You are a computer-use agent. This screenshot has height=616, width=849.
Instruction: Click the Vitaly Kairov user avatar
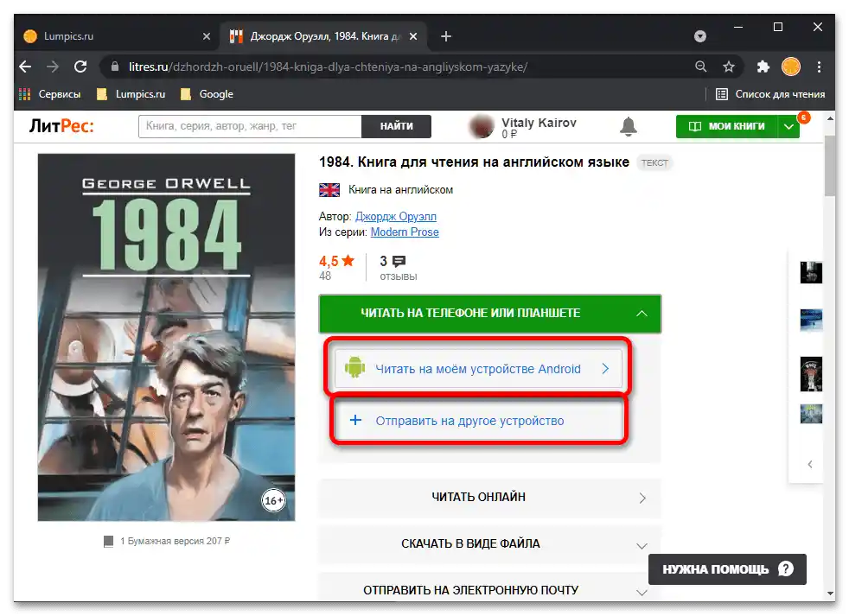[482, 127]
